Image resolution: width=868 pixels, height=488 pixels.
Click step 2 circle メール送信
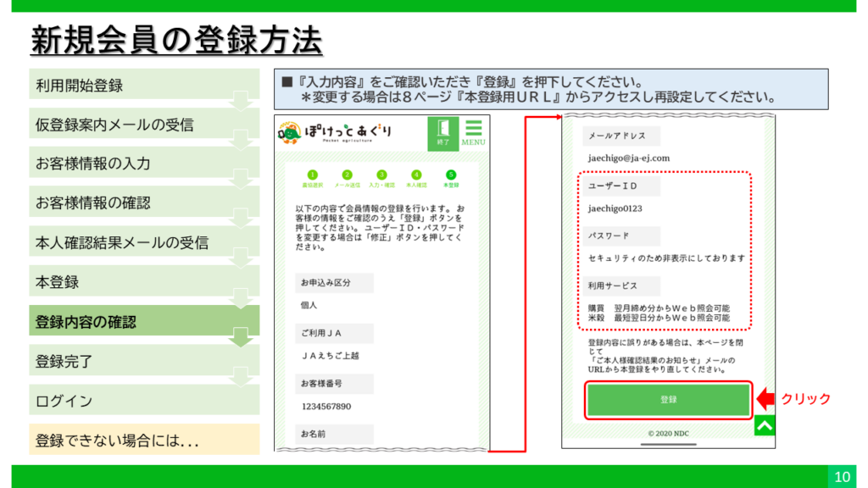pos(347,175)
